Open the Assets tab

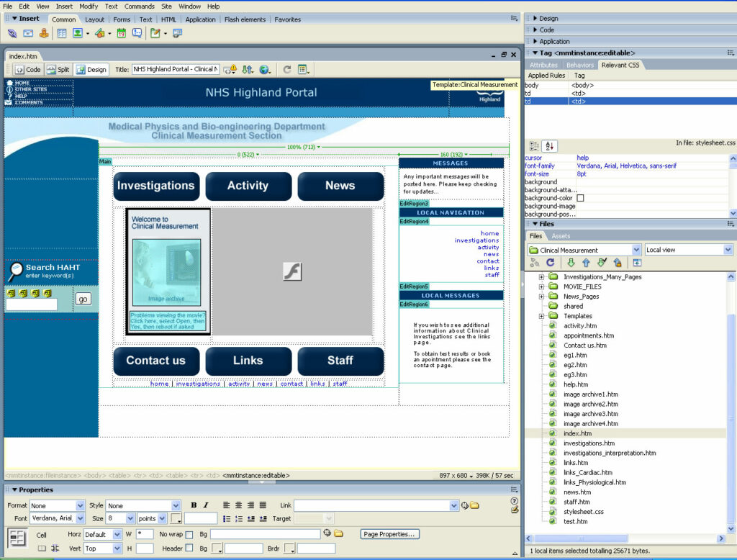561,236
